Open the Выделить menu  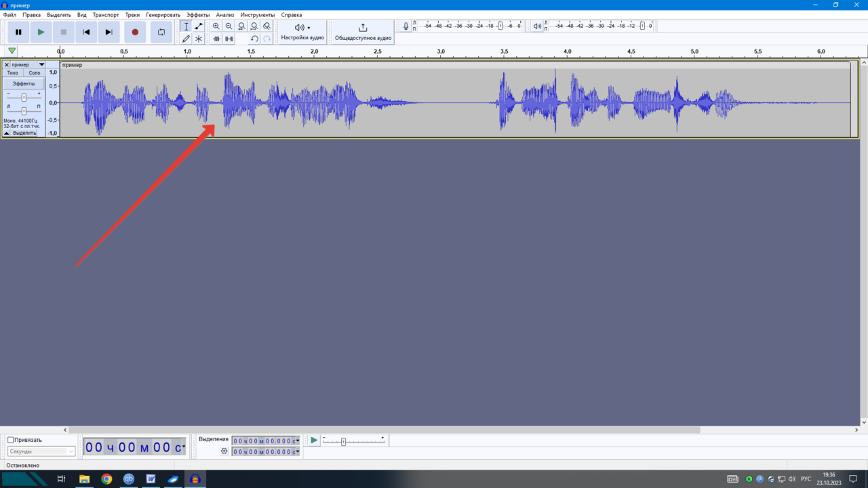click(x=59, y=14)
